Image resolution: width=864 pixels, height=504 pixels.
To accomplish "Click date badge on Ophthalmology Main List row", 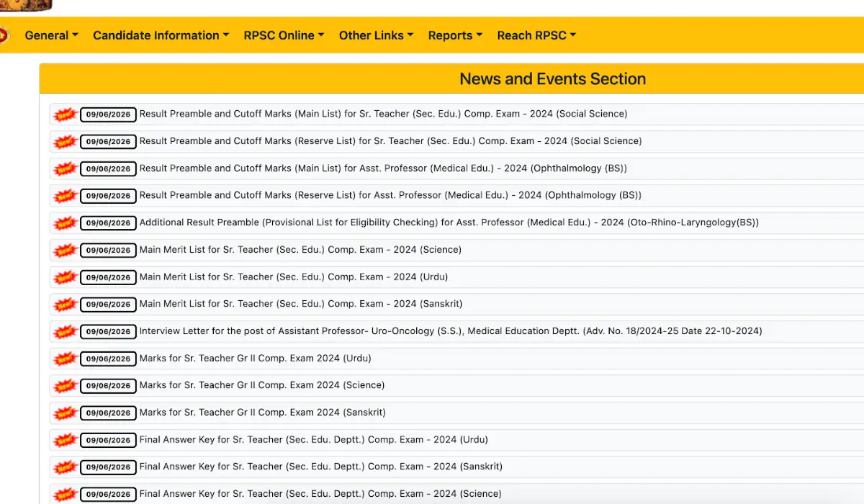I will pos(108,169).
